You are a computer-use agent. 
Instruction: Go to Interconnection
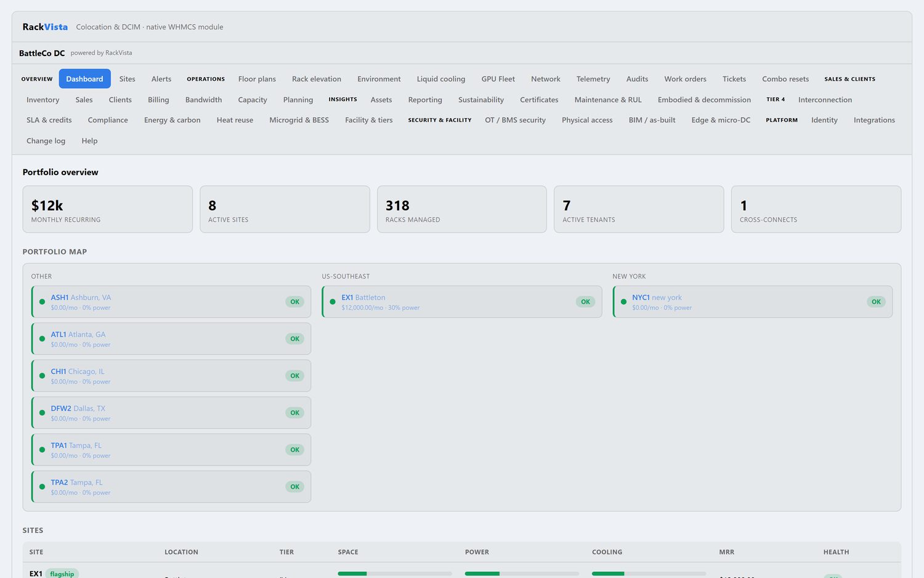click(825, 100)
